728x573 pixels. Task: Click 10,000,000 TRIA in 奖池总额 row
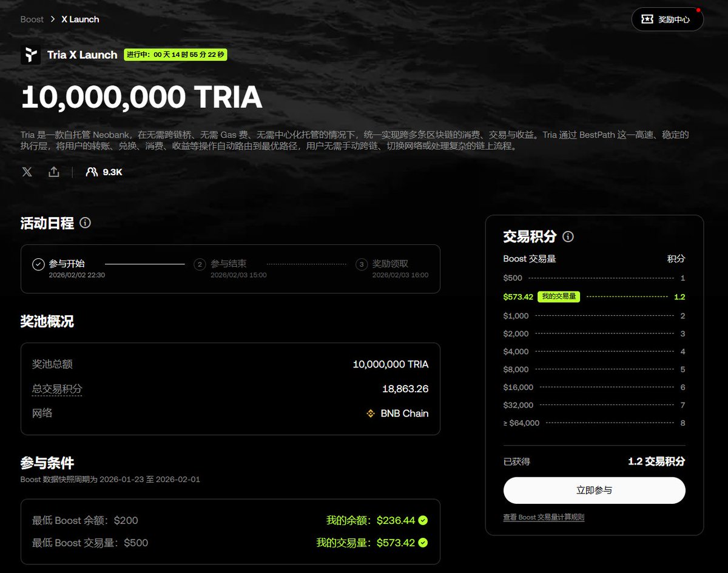pos(391,364)
